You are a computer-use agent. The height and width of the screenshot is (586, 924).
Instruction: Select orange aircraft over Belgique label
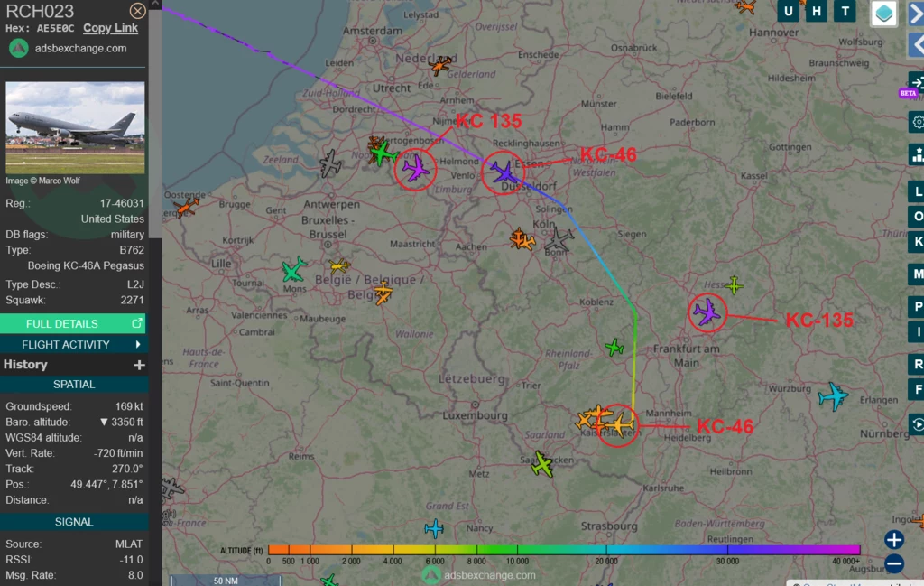click(383, 293)
